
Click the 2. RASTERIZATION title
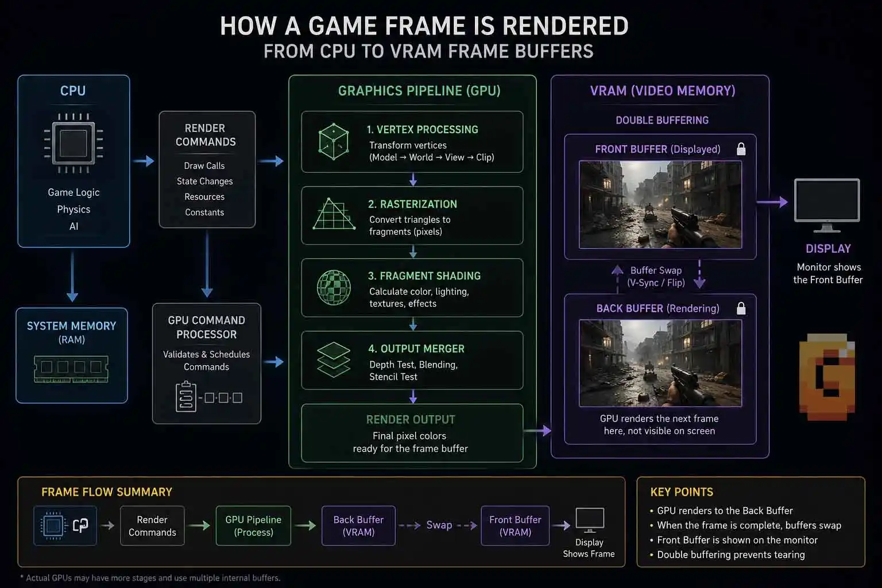pos(413,204)
